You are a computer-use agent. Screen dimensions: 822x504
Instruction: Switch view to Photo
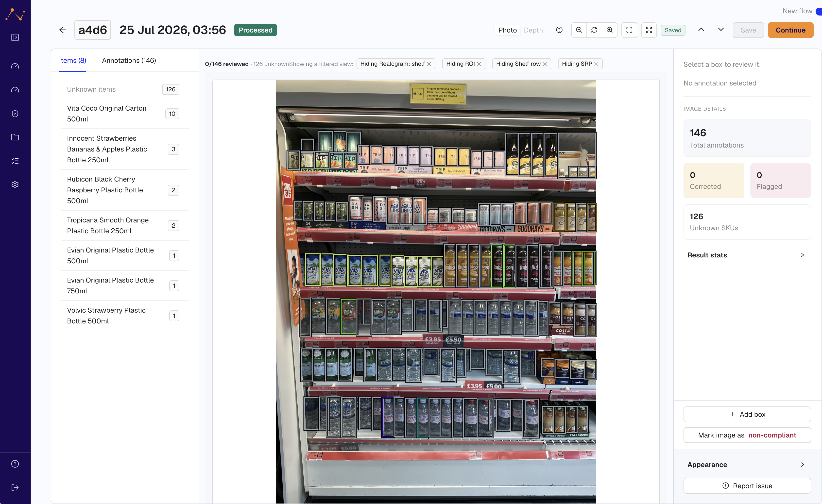(507, 30)
